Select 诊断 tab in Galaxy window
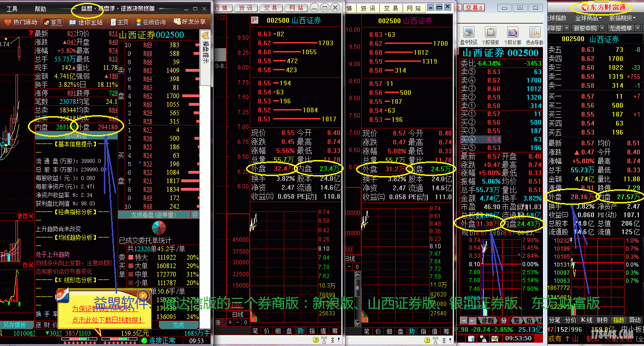644x346 pixels. [489, 320]
